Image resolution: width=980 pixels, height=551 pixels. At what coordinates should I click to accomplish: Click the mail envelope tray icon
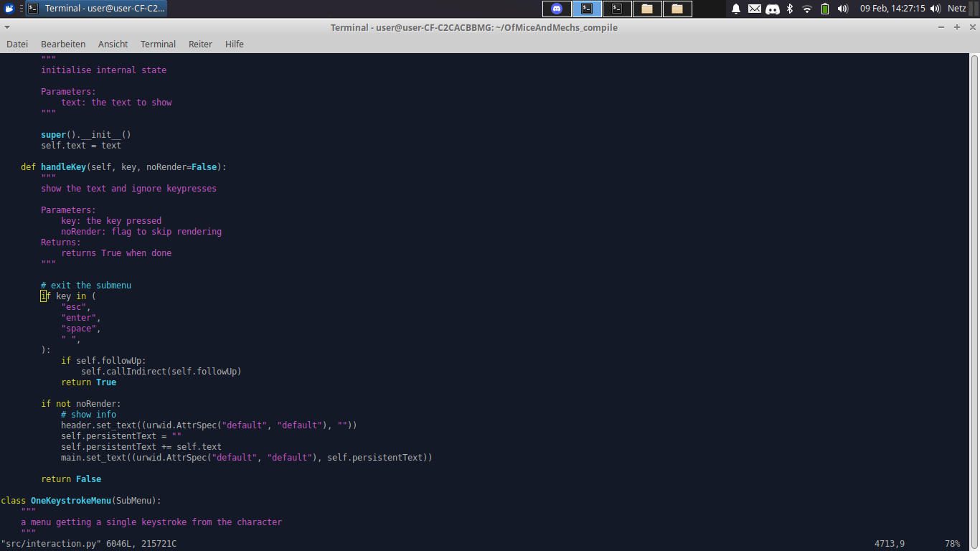(754, 9)
